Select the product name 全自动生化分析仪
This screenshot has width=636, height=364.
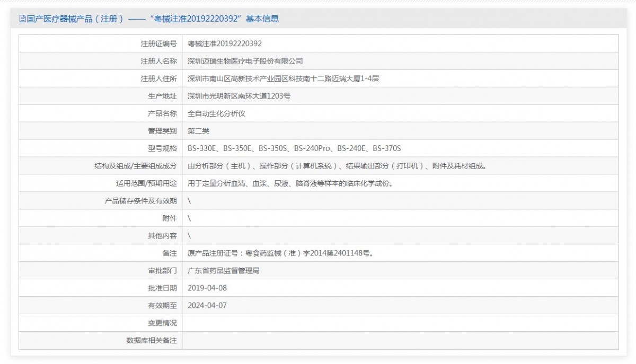tap(216, 113)
